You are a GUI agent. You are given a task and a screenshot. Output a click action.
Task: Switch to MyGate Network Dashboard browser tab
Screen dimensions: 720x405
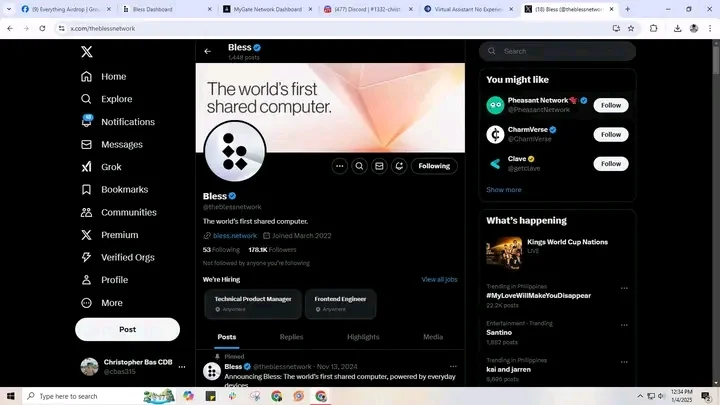[x=267, y=9]
